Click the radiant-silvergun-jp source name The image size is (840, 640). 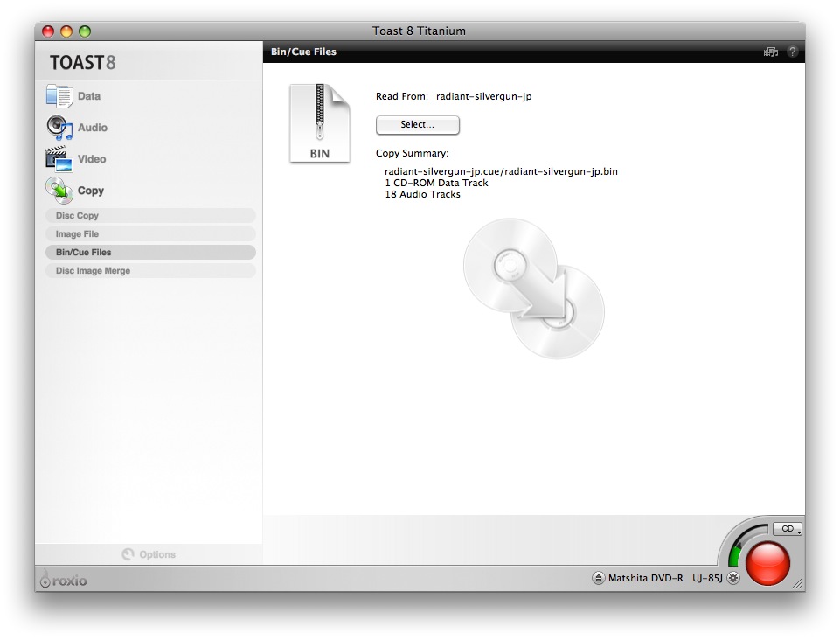tap(483, 96)
